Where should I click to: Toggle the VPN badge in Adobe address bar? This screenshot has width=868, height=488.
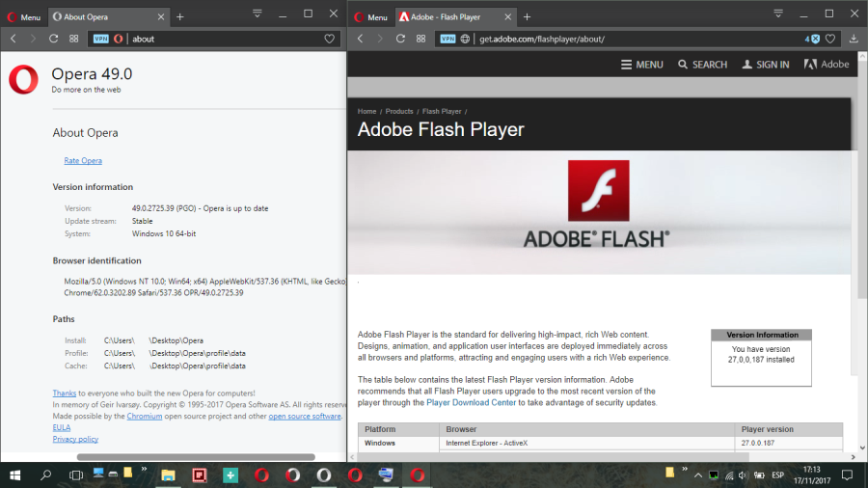[x=448, y=39]
